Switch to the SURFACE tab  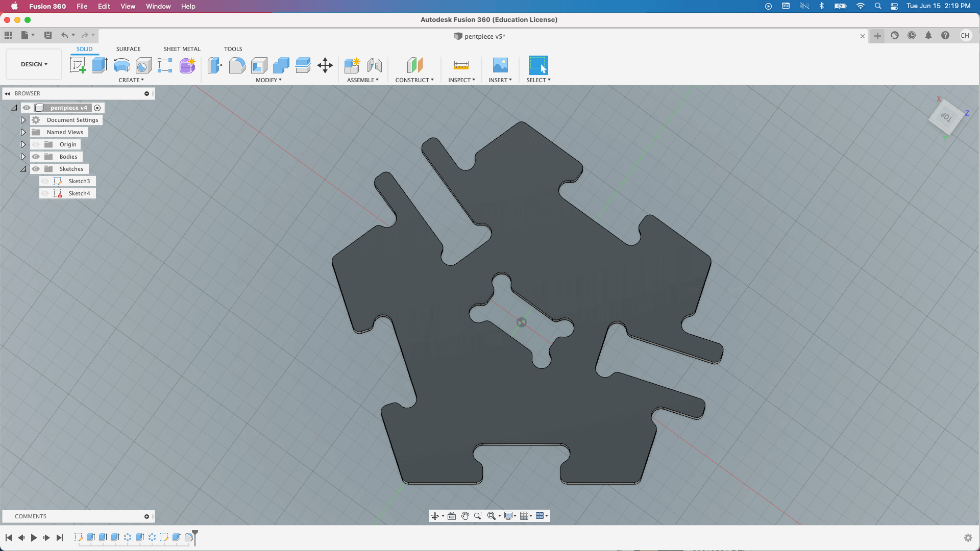pyautogui.click(x=128, y=49)
